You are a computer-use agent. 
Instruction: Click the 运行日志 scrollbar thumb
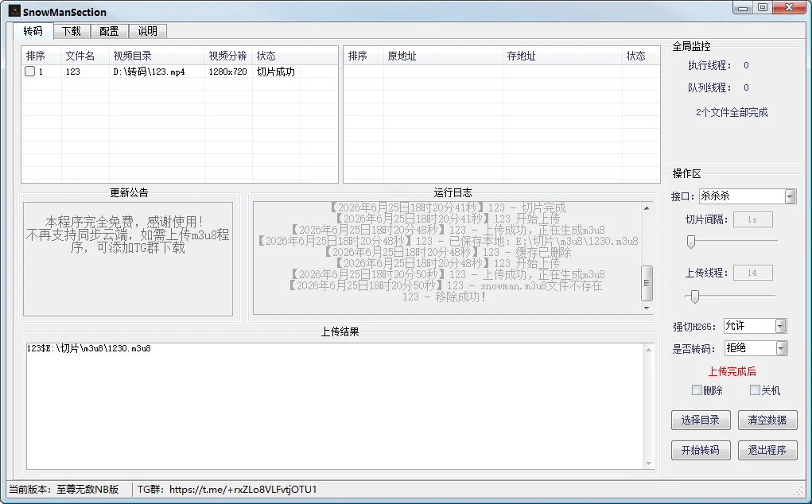pyautogui.click(x=647, y=283)
